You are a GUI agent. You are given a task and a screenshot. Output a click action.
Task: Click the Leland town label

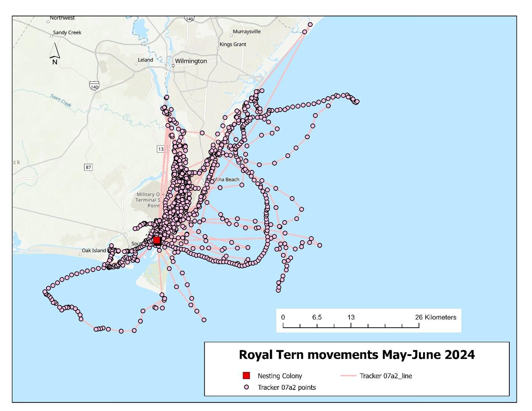(145, 60)
